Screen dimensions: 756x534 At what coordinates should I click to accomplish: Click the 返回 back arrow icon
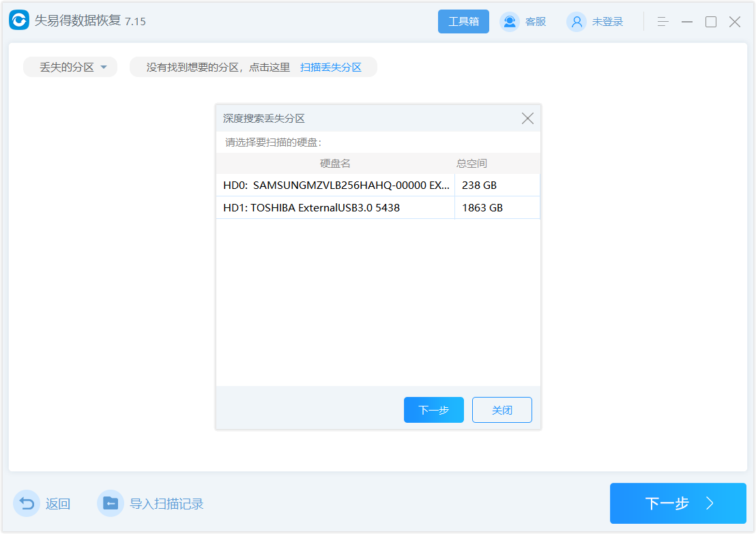pos(27,503)
